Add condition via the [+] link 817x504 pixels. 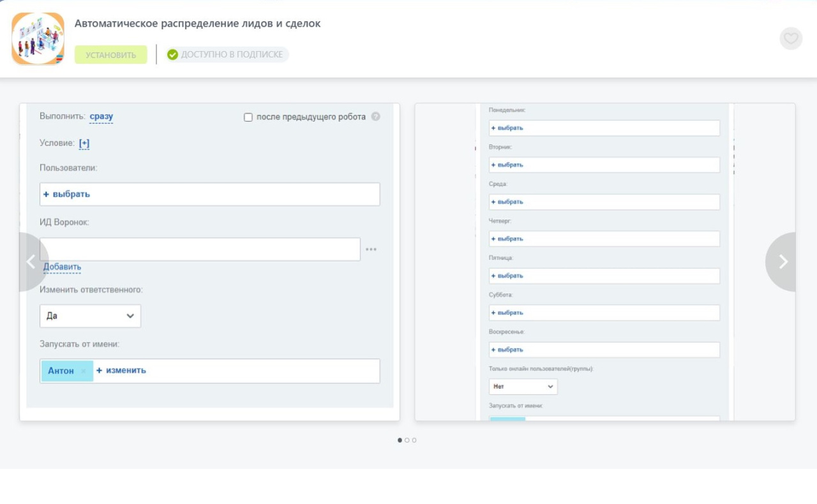[84, 144]
